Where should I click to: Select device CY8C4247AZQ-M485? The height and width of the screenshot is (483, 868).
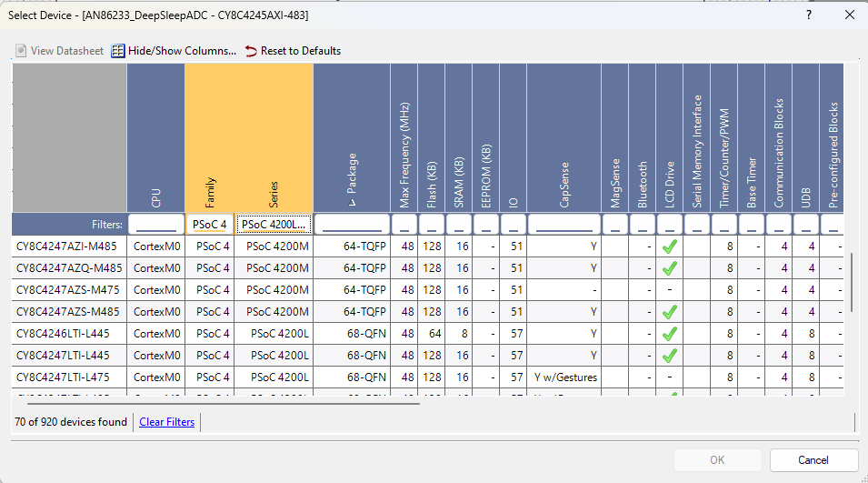tap(69, 268)
